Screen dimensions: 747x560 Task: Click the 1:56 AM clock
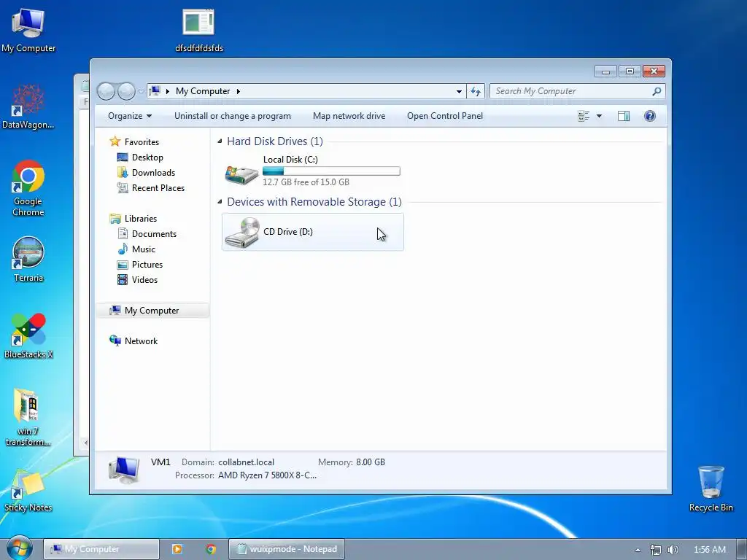pos(709,550)
